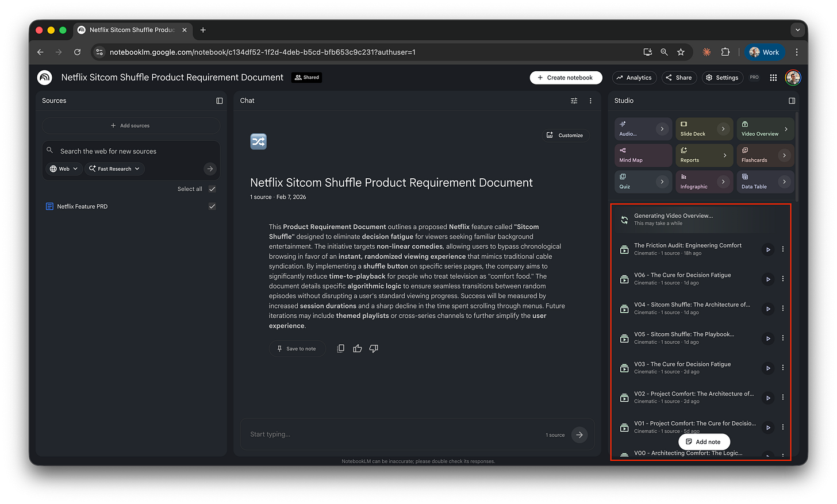Open site information icon in address bar

[99, 52]
